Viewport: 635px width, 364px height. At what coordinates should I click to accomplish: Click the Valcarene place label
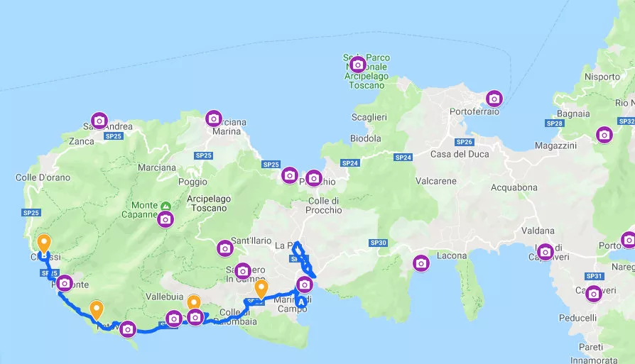(x=435, y=181)
